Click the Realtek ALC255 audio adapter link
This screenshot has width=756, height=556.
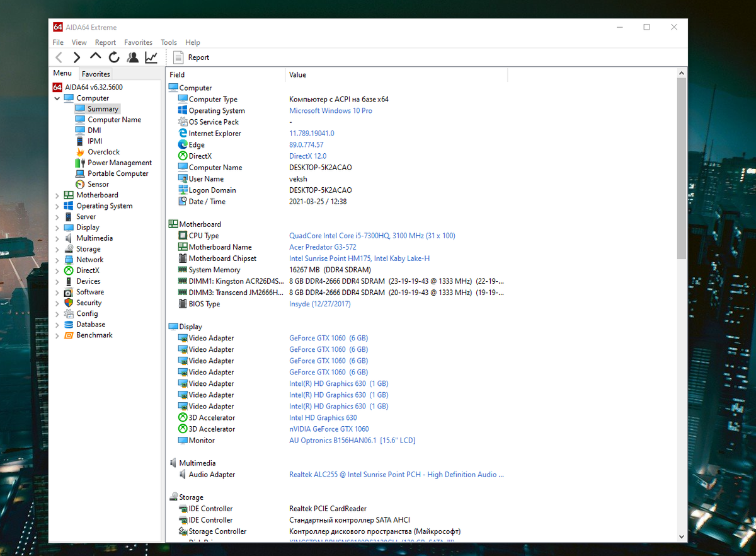[396, 474]
